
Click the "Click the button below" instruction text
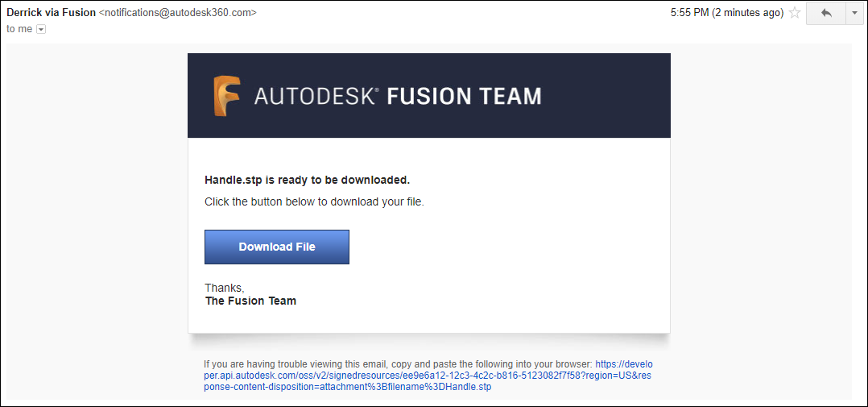pyautogui.click(x=314, y=201)
